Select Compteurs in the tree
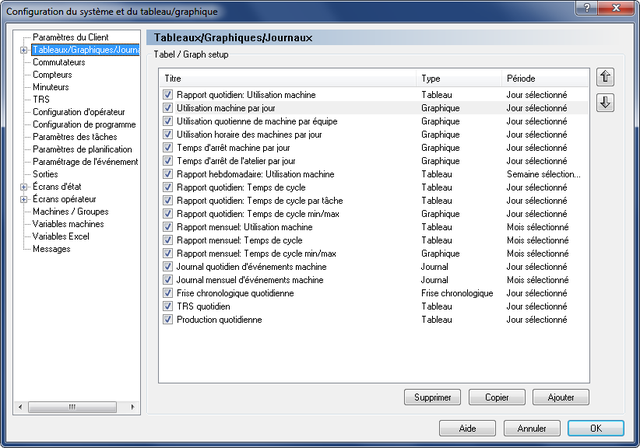 click(52, 75)
